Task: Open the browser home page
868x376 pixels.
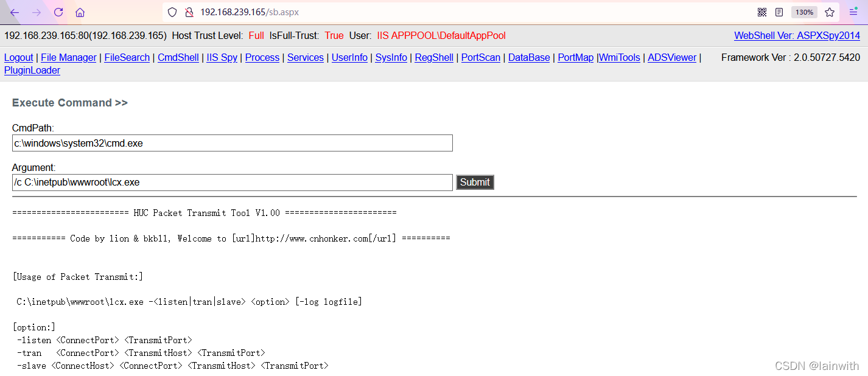Action: pos(80,12)
